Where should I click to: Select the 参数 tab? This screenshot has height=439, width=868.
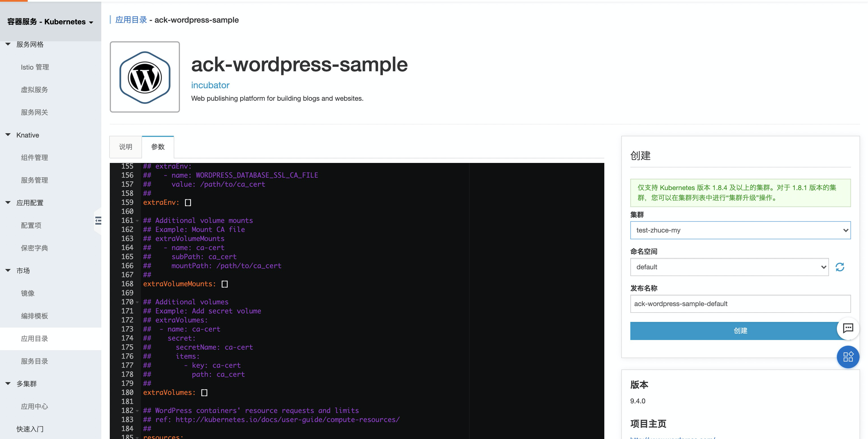[158, 147]
